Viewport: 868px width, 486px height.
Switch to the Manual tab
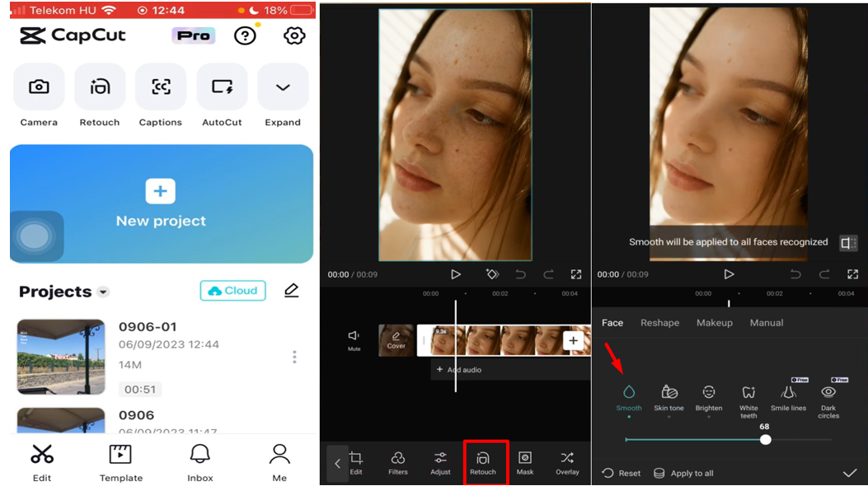(x=767, y=323)
